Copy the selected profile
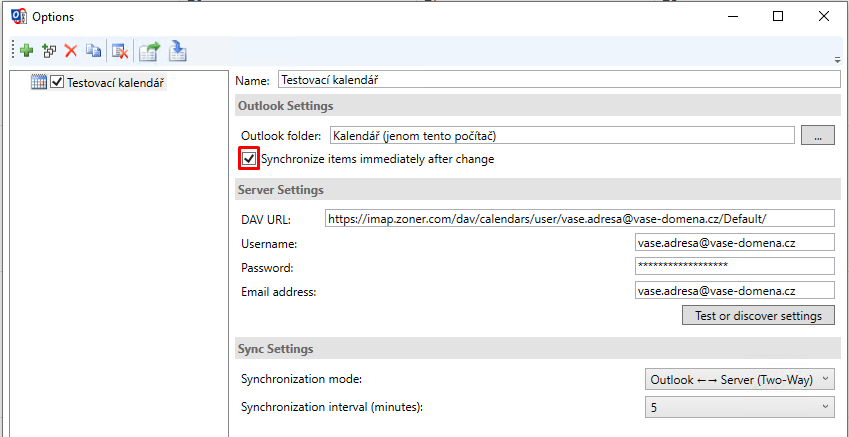This screenshot has height=437, width=849. (x=94, y=51)
